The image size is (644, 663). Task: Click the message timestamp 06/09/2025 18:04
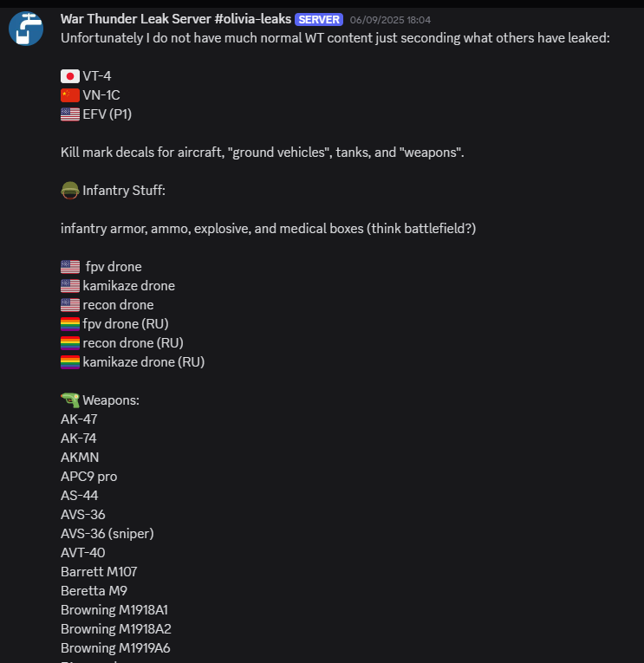(x=390, y=20)
